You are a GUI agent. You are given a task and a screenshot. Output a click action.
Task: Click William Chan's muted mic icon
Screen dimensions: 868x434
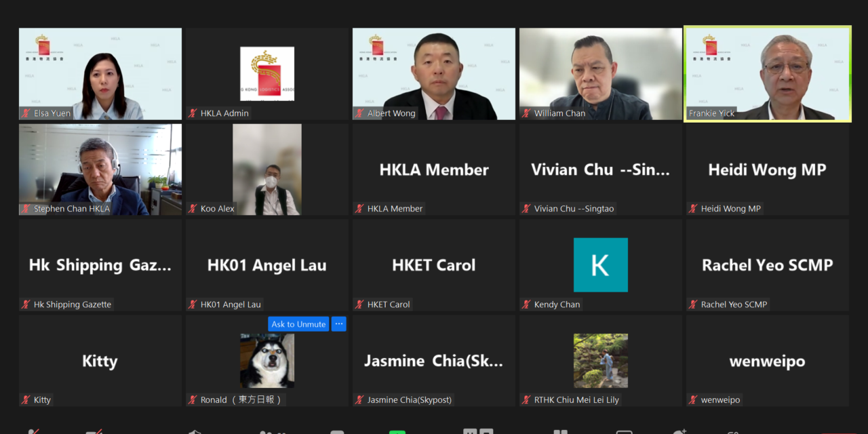[x=527, y=113]
